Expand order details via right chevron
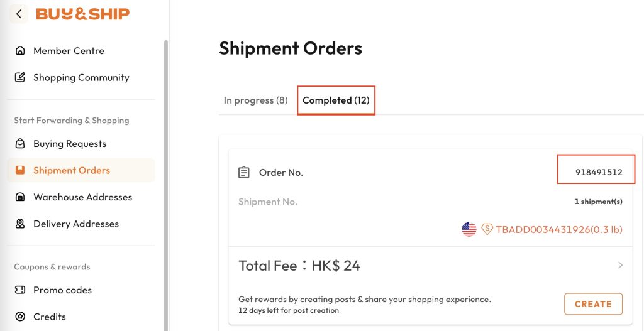This screenshot has width=644, height=331. click(620, 265)
